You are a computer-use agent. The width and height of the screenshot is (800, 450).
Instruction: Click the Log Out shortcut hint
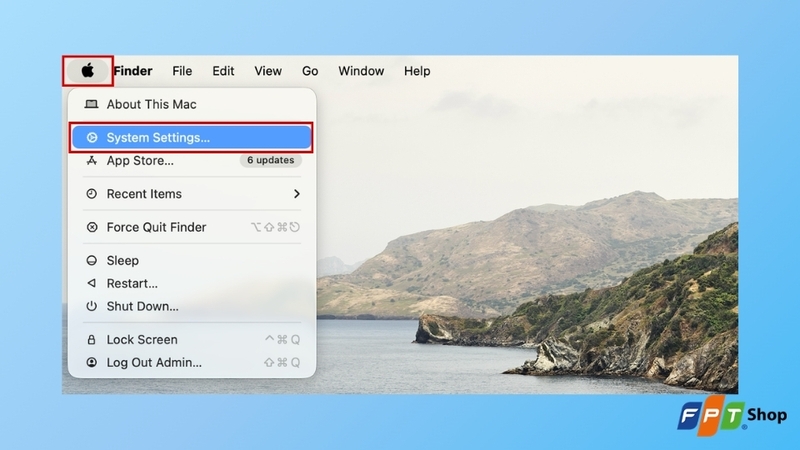click(x=282, y=362)
